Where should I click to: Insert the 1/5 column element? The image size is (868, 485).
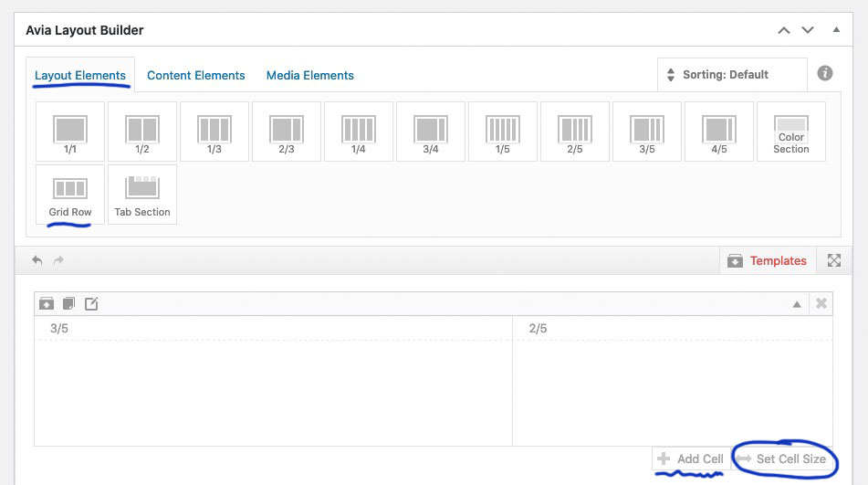(x=503, y=132)
